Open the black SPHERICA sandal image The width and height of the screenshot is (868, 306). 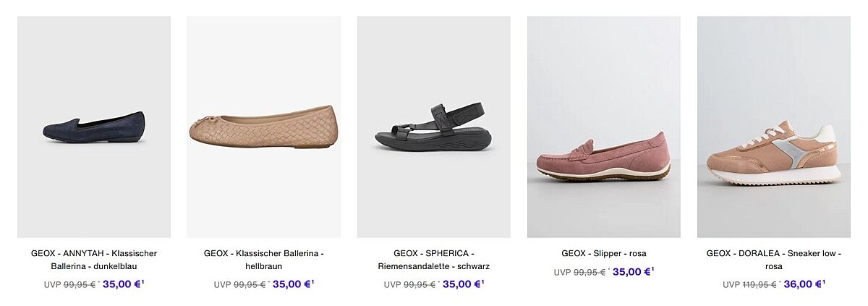click(x=433, y=127)
